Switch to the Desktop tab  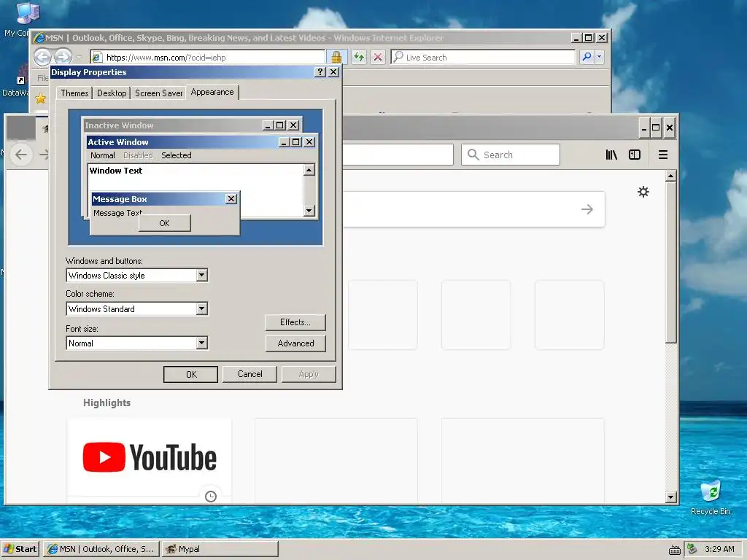[x=112, y=93]
